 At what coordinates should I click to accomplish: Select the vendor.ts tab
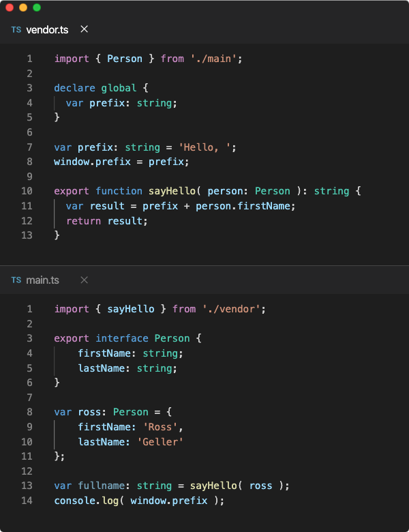coord(46,29)
